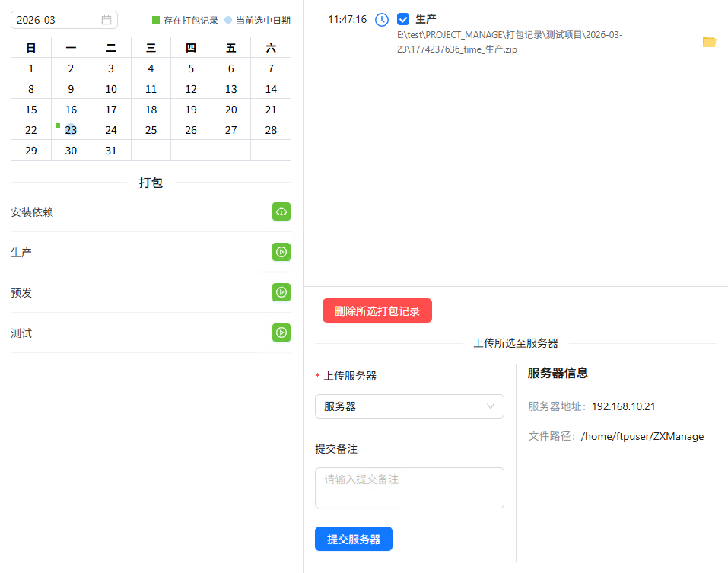Click the 上传所选至服务器 section title
The image size is (728, 573).
coord(516,343)
